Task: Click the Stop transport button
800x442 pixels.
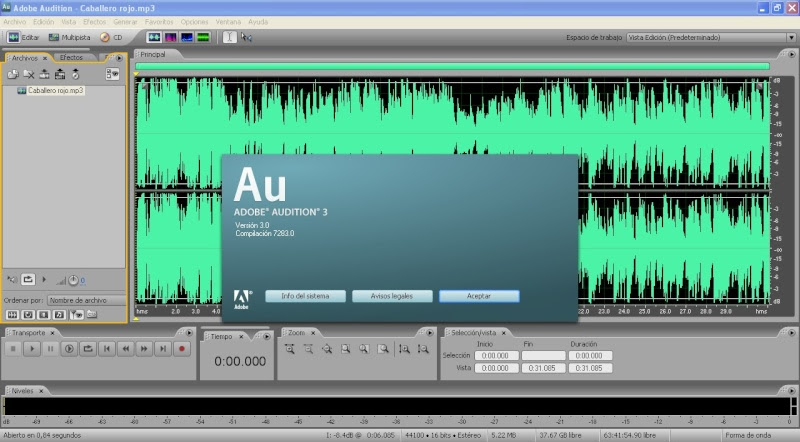Action: (13, 348)
